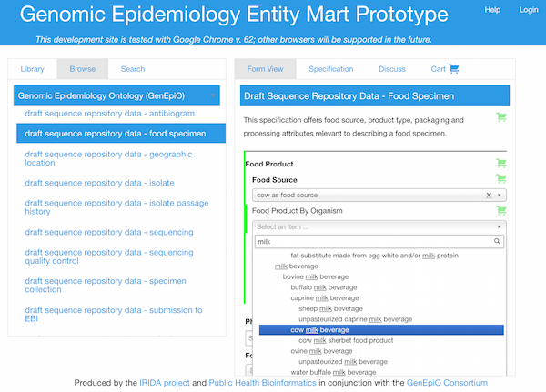546x392 pixels.
Task: Click the Food Product By Organism cart icon
Action: point(501,210)
